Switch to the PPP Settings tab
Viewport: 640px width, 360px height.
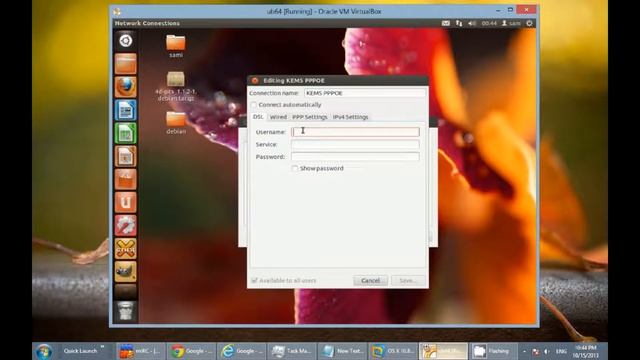(309, 117)
